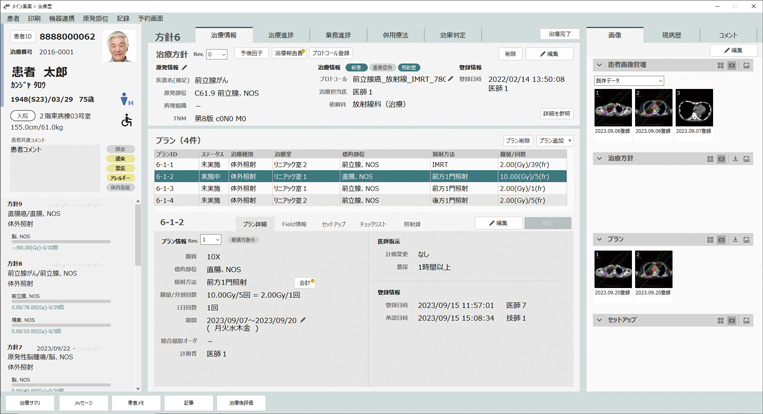Toggle the 重要症例 status pill
Viewport: 763px width, 414px height.
coord(382,68)
